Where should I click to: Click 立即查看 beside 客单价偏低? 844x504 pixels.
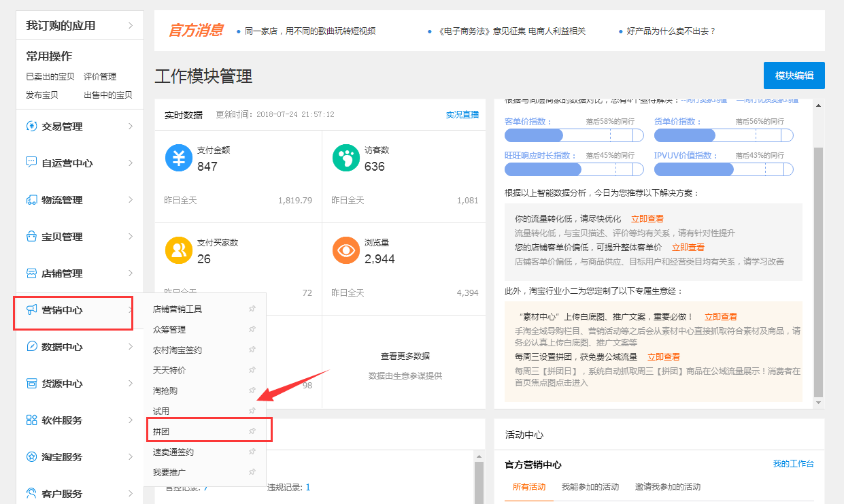tap(688, 248)
